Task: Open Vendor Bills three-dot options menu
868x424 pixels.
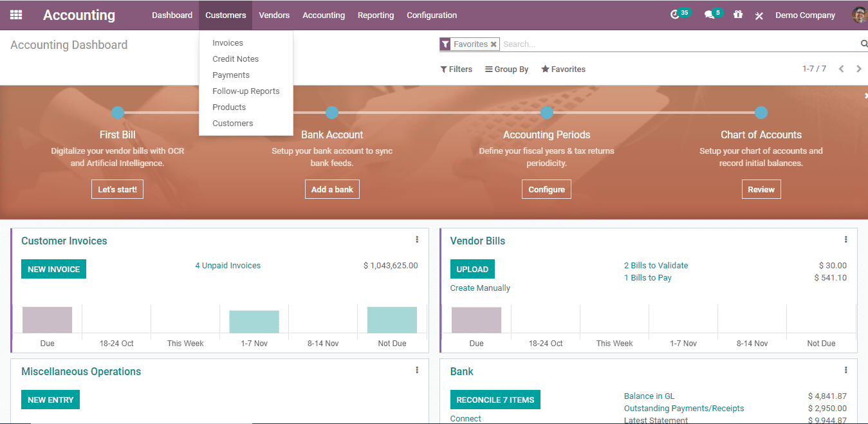Action: (x=845, y=240)
